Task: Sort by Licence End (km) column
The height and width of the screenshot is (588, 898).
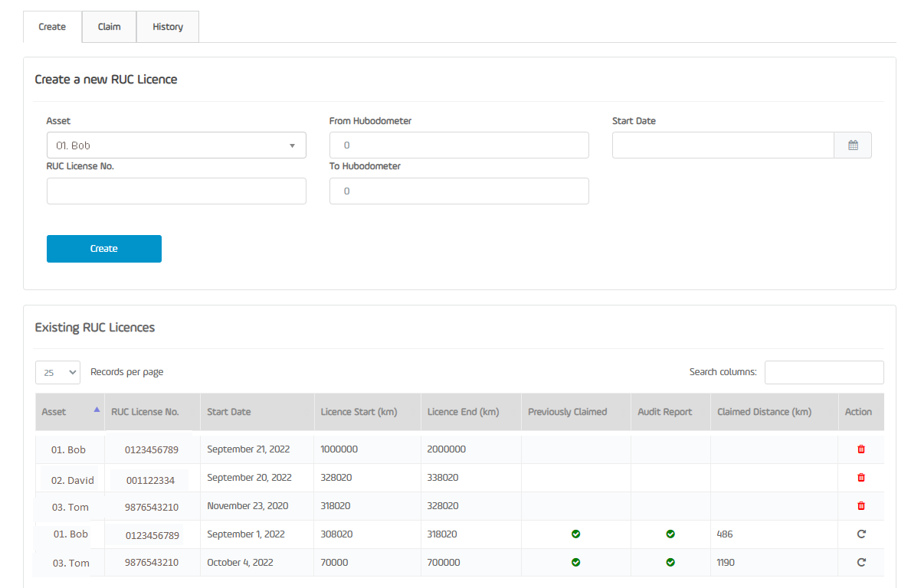Action: (x=470, y=412)
